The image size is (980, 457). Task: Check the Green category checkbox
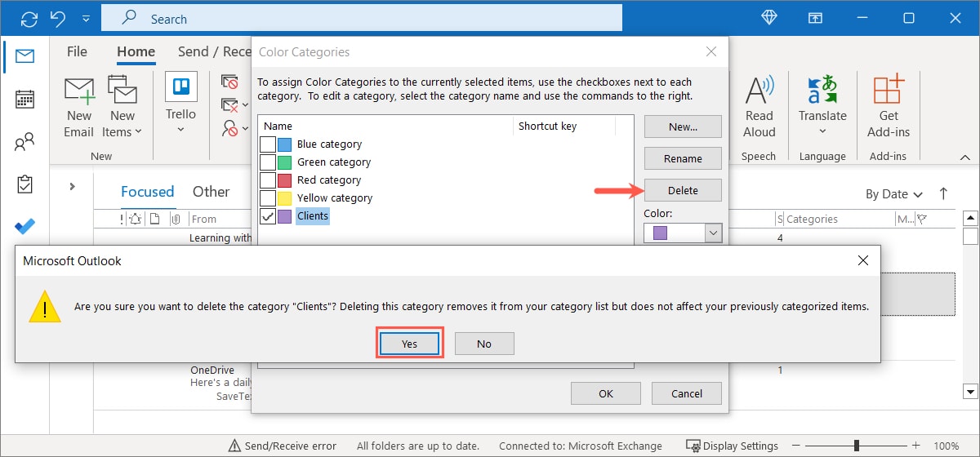[x=268, y=162]
